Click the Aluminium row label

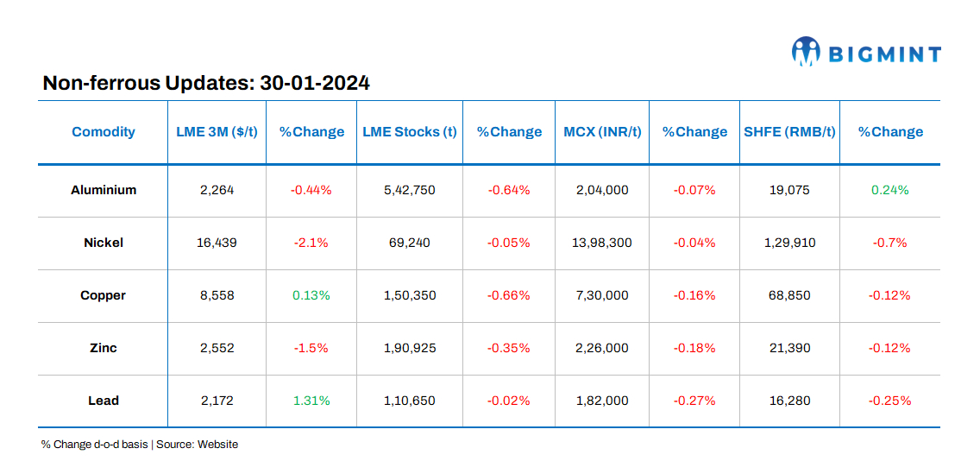[104, 190]
